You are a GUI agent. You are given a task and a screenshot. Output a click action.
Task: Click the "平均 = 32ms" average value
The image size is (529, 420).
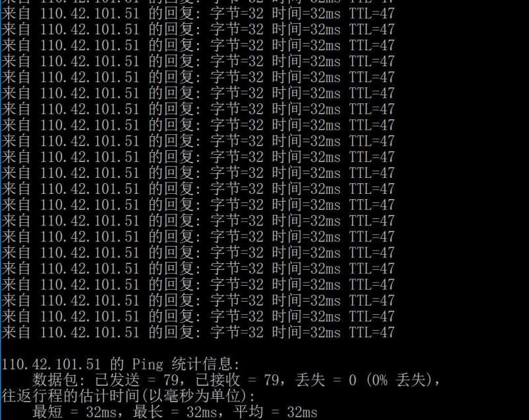click(x=275, y=412)
